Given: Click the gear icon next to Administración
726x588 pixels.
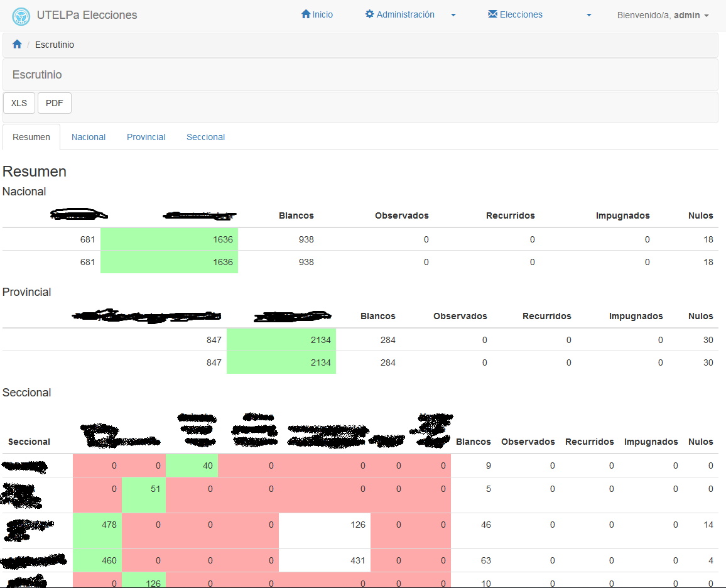Looking at the screenshot, I should 369,14.
